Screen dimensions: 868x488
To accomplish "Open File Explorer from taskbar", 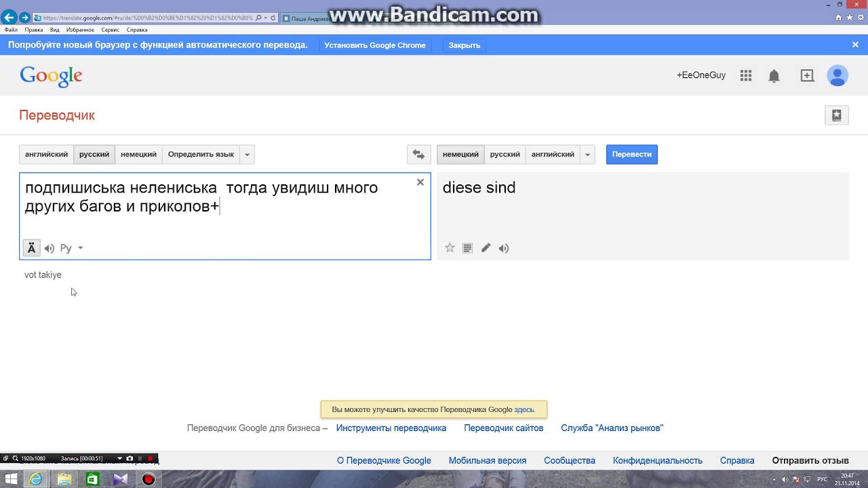I will point(64,480).
